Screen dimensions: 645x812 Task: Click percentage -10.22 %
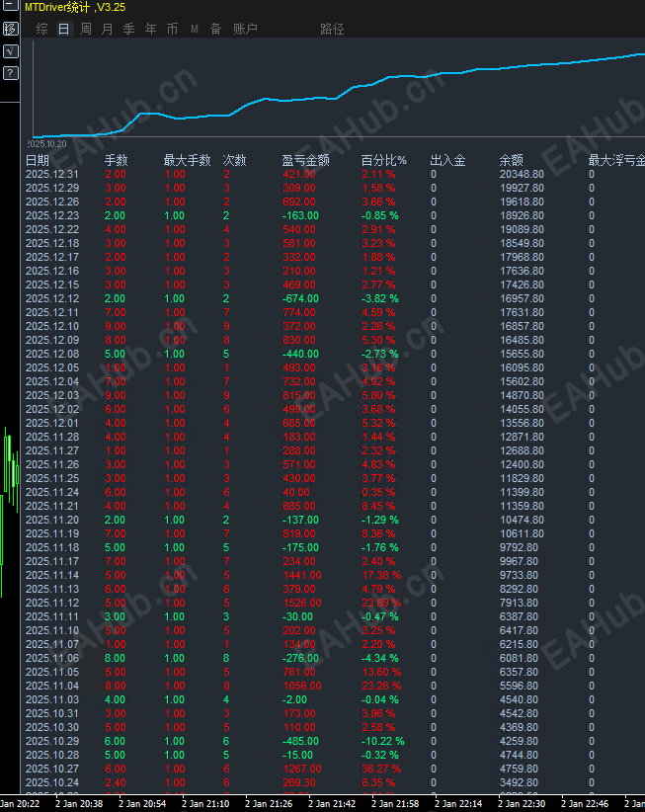[382, 741]
